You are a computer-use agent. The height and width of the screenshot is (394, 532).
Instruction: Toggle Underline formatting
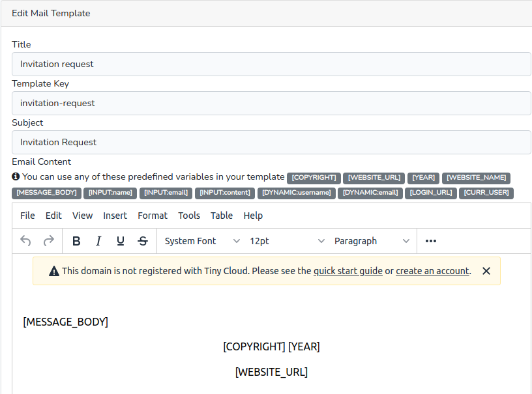point(120,241)
